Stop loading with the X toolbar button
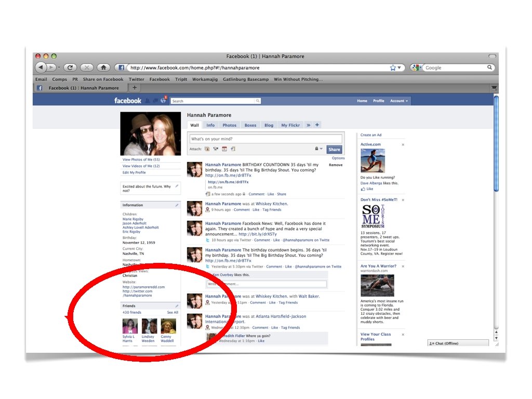Image resolution: width=532 pixels, height=399 pixels. 87,67
